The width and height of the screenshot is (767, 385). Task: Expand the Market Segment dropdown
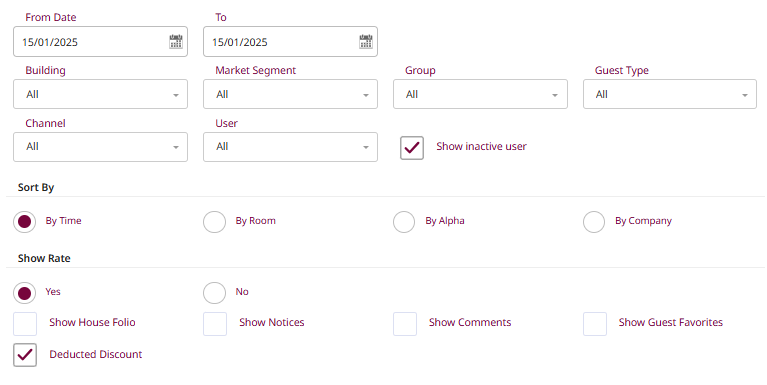click(x=290, y=94)
